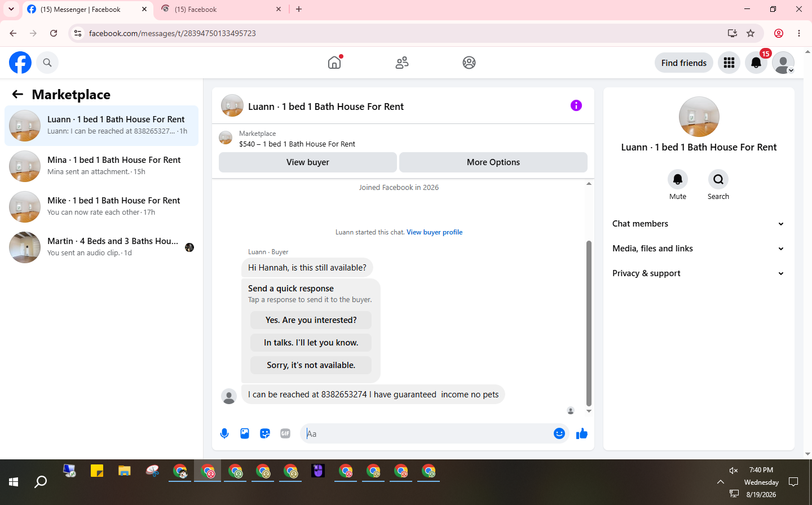Go to the Facebook Home feed icon
Viewport: 812px width, 505px height.
pos(334,63)
